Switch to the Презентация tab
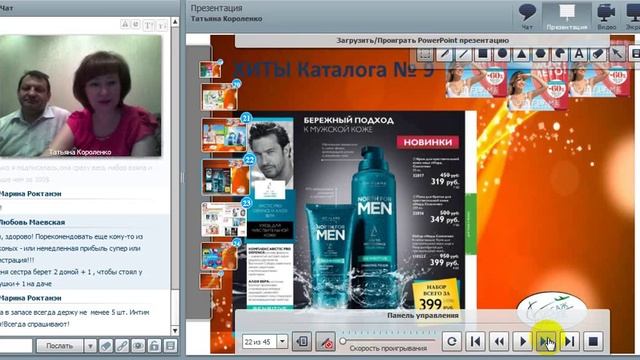Screen dimensions: 640x360 (567, 16)
